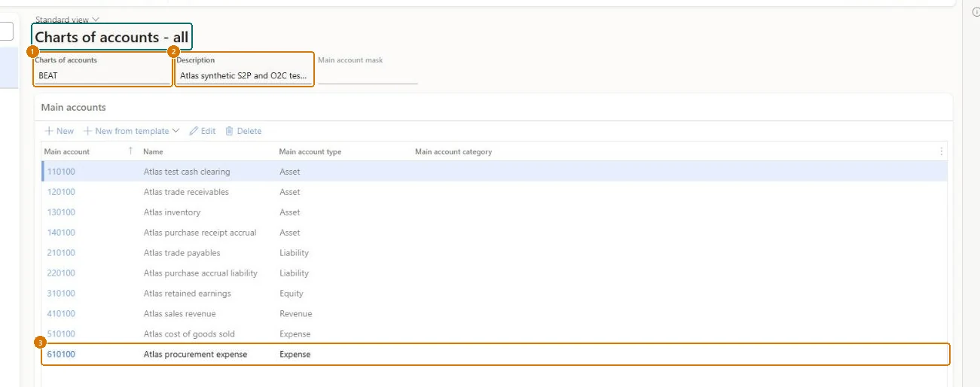This screenshot has width=980, height=387.
Task: Open main account 130100 link
Action: 61,212
